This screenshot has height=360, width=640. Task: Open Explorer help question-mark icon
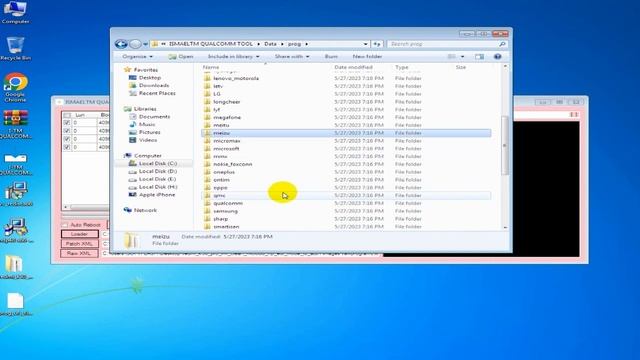click(498, 56)
